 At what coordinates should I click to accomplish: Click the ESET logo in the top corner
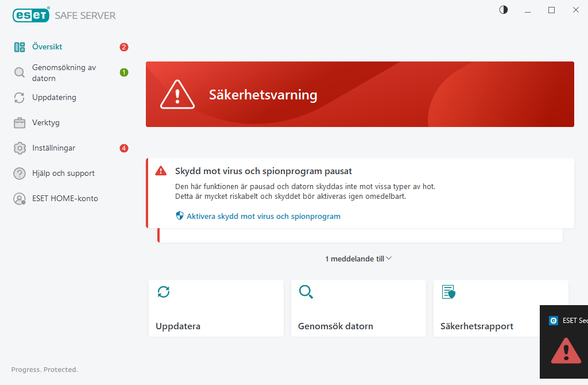point(31,15)
